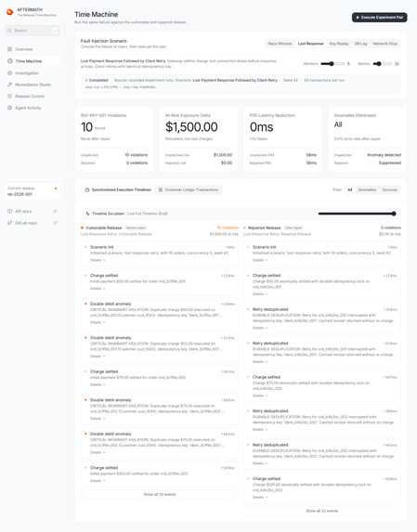Image resolution: width=417 pixels, height=532 pixels.
Task: Click the play icon in Execute Experiment Pair
Action: (358, 18)
